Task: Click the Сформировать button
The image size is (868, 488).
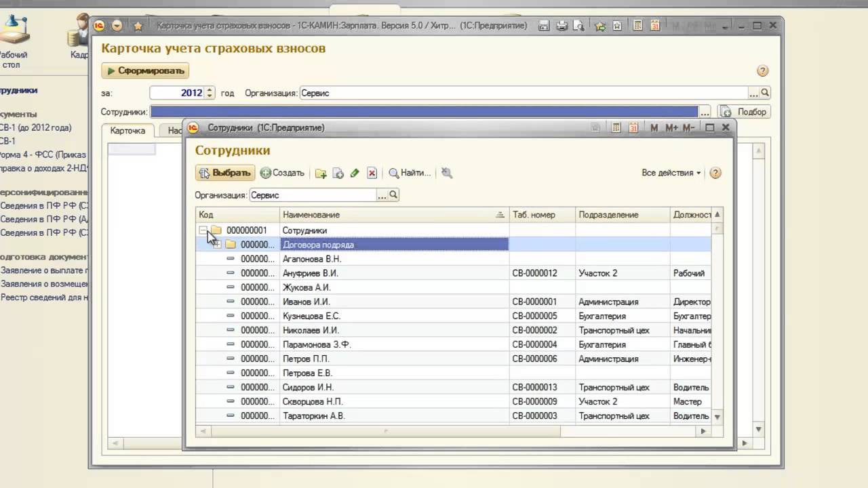Action: pos(145,70)
